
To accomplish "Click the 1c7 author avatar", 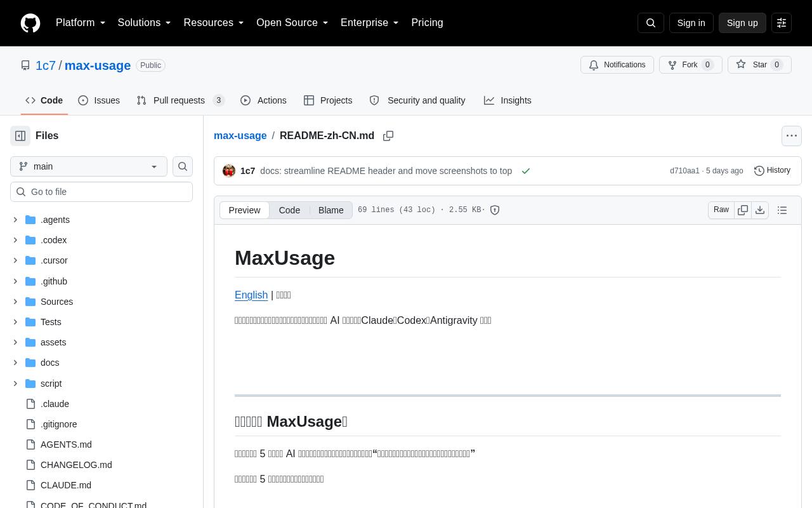I will tap(229, 171).
